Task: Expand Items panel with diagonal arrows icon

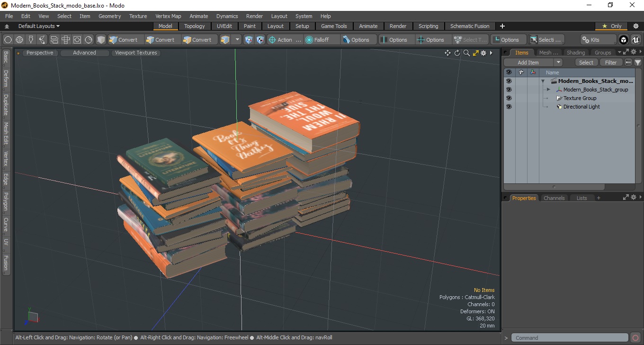Action: pos(626,52)
